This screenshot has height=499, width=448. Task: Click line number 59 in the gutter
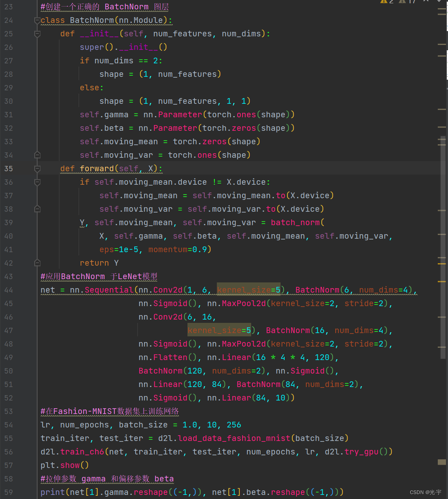[9, 492]
